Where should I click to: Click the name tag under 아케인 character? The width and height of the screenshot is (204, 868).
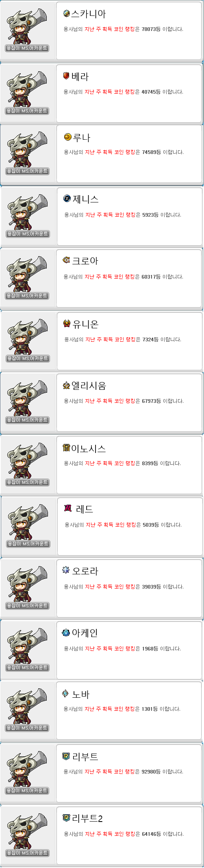(x=28, y=668)
